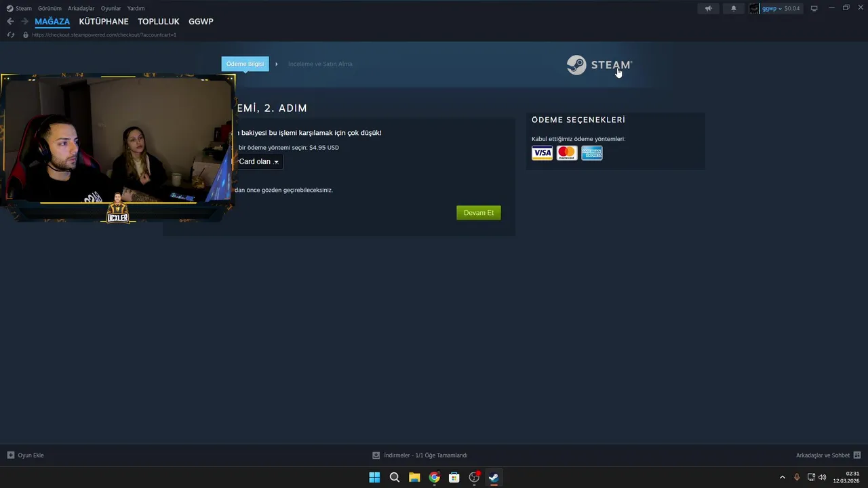The height and width of the screenshot is (488, 868).
Task: Click the Steam taskbar icon
Action: [494, 477]
